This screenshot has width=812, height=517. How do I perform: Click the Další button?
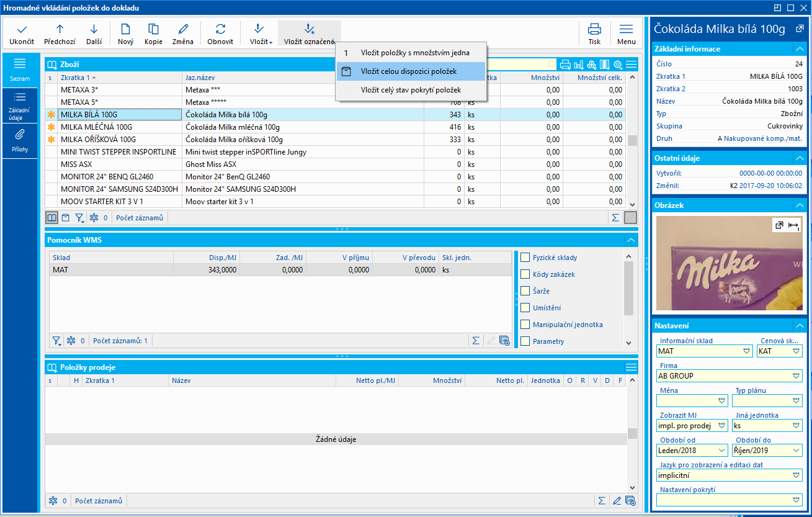click(x=94, y=34)
